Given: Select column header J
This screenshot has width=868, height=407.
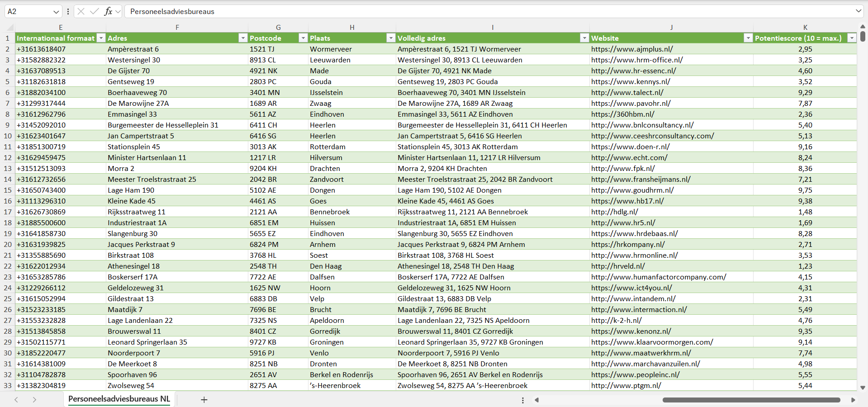Looking at the screenshot, I should (x=671, y=27).
